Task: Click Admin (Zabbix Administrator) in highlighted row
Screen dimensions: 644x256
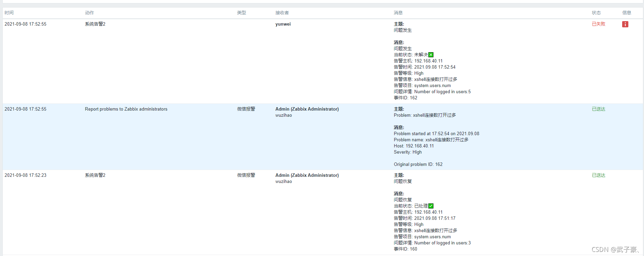Action: (x=307, y=109)
